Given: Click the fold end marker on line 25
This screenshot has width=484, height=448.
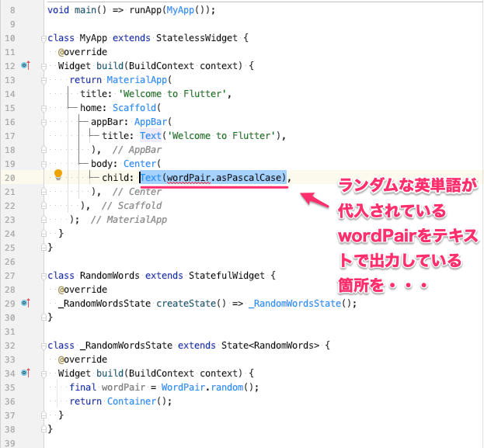Looking at the screenshot, I should point(44,248).
